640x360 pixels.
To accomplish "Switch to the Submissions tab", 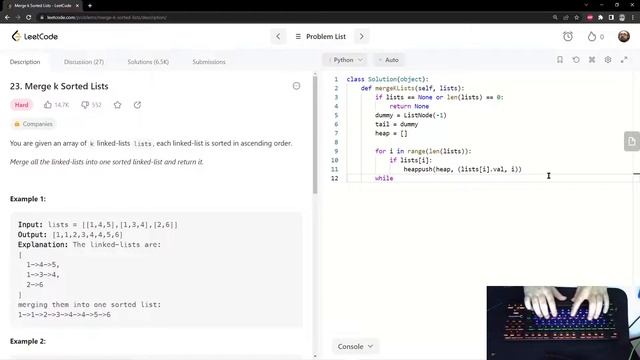I will pos(209,62).
